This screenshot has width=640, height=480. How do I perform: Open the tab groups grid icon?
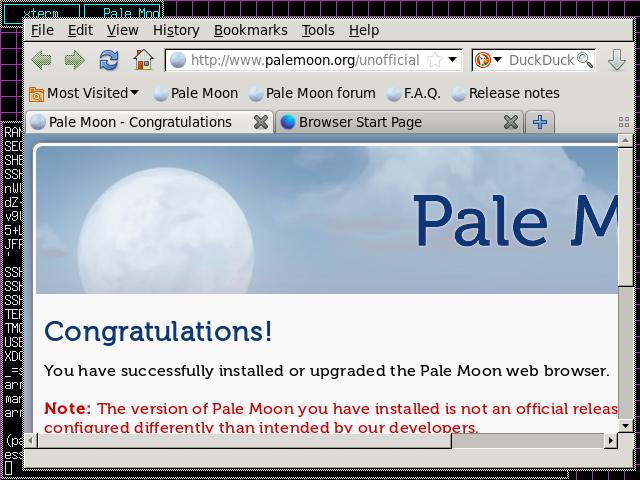pyautogui.click(x=624, y=122)
